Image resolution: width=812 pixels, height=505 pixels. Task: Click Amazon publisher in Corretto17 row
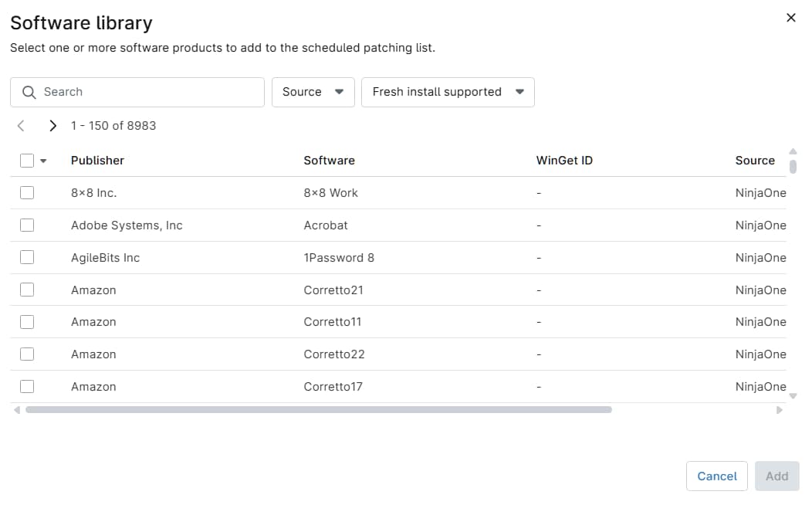pos(93,387)
